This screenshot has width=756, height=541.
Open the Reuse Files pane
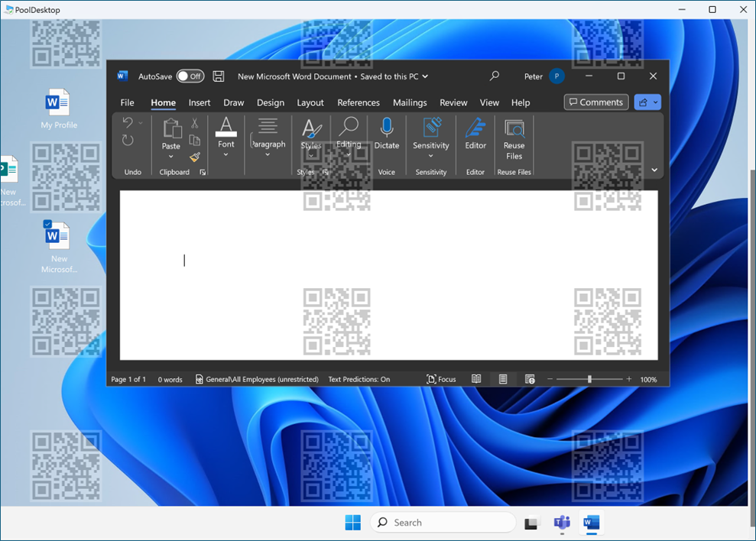click(x=514, y=139)
